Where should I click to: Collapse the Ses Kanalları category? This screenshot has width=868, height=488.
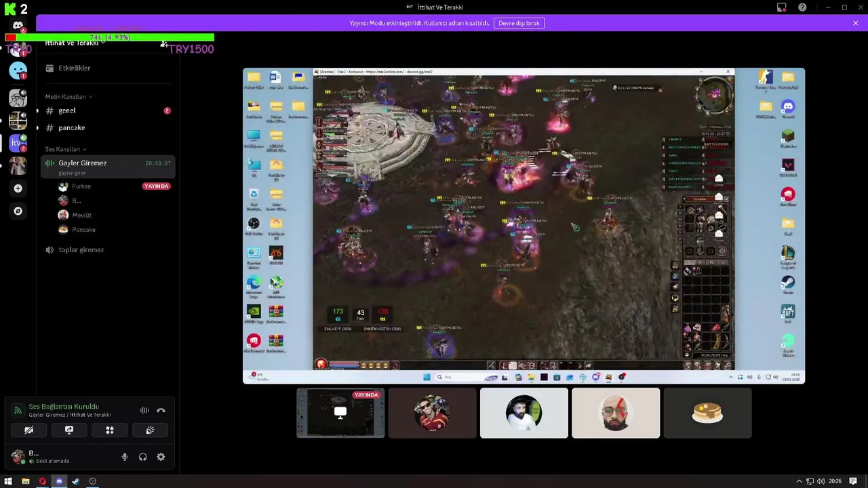coord(66,149)
